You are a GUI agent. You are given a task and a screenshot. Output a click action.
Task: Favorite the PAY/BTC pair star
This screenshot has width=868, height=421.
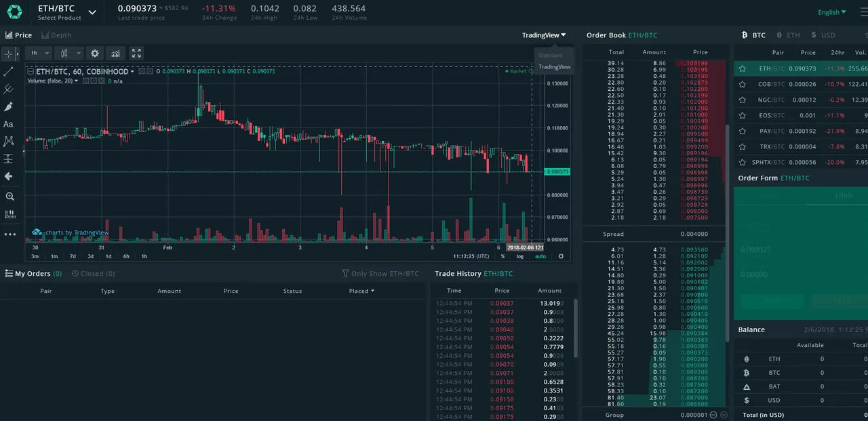743,131
